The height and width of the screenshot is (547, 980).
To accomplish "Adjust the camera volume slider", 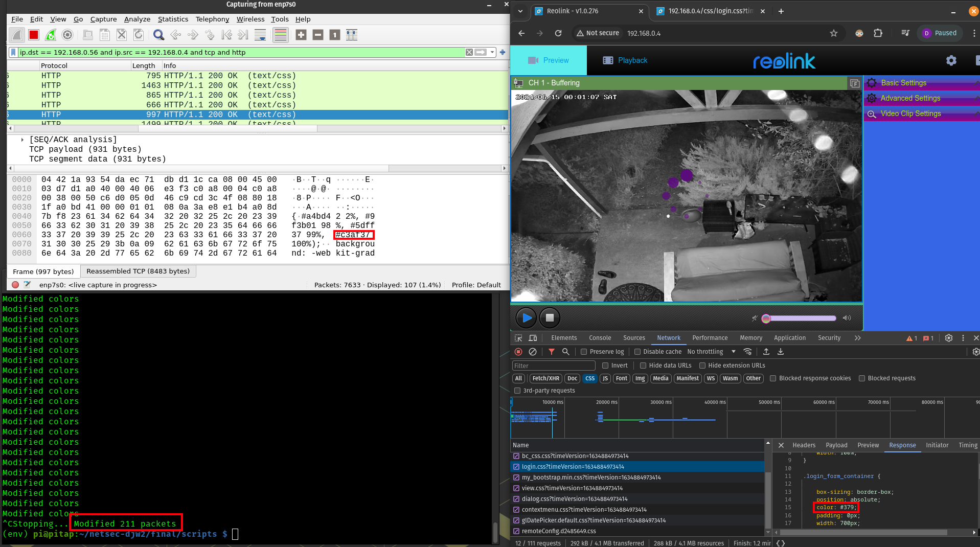I will tap(800, 318).
